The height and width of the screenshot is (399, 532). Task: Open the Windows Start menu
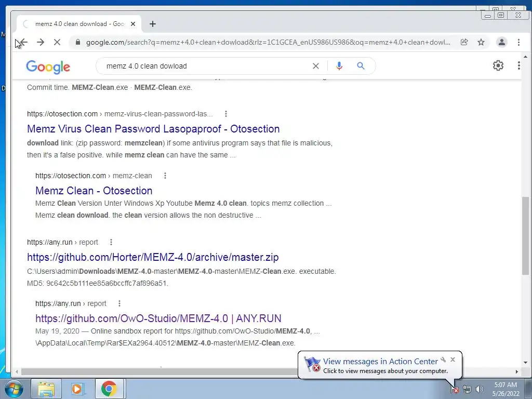(13, 389)
